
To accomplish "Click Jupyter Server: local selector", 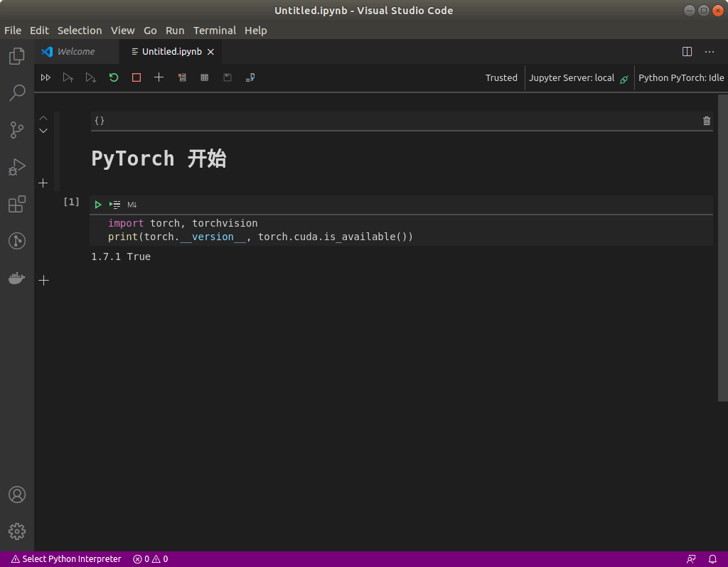I will (579, 78).
